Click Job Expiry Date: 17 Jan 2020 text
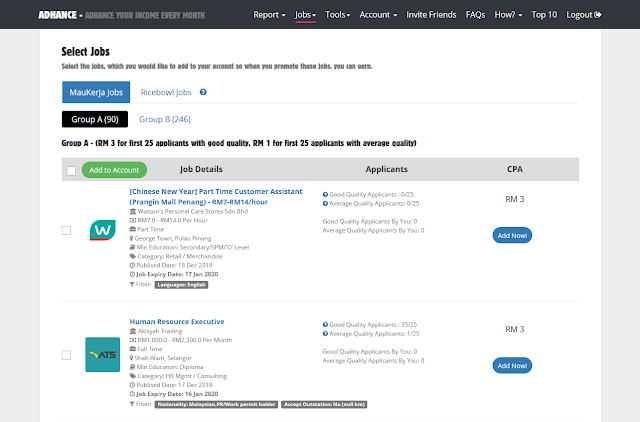This screenshot has height=422, width=640. point(177,274)
